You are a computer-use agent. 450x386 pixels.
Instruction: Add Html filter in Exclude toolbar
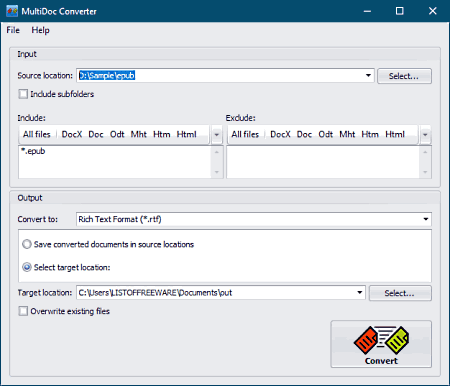(x=395, y=134)
